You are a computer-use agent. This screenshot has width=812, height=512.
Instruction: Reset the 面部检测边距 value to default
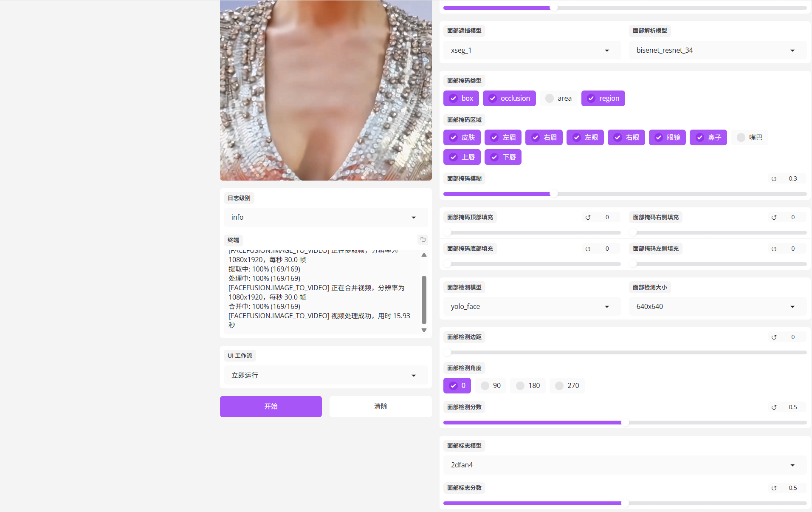(774, 337)
